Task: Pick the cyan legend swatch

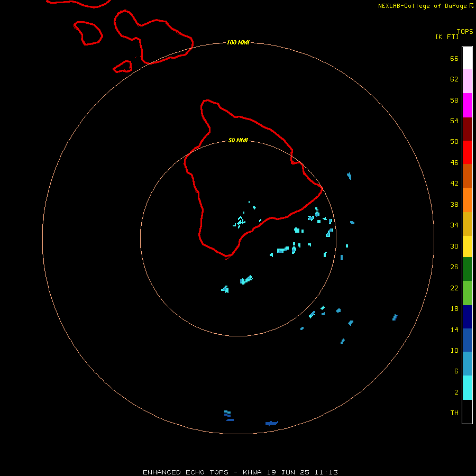Action: pyautogui.click(x=467, y=388)
